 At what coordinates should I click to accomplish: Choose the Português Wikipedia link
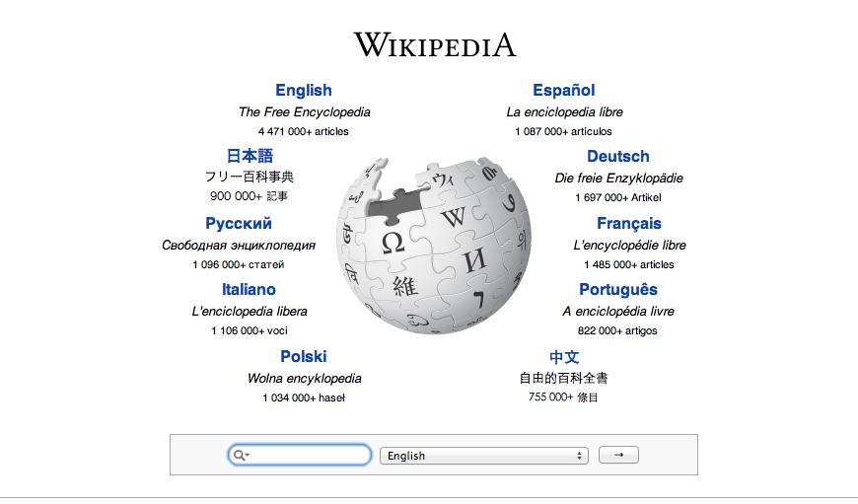point(618,290)
